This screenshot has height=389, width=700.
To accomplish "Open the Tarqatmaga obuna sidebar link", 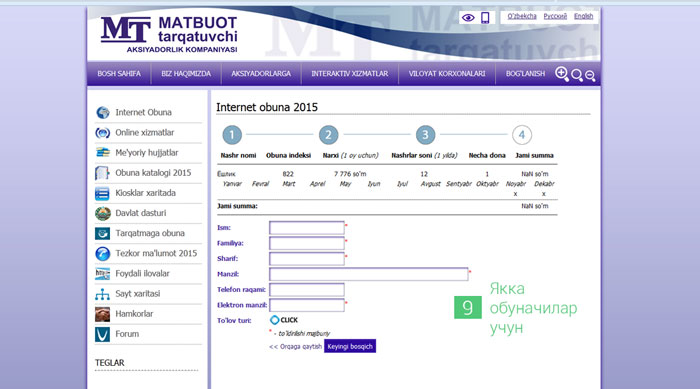I will 150,233.
